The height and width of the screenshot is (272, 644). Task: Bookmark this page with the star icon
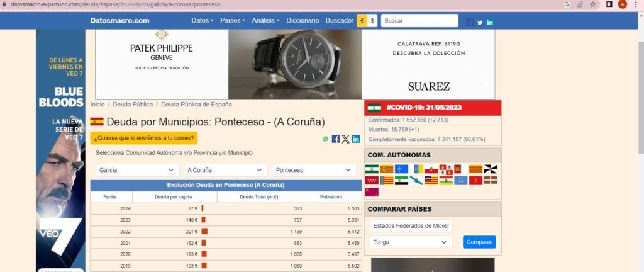592,4
